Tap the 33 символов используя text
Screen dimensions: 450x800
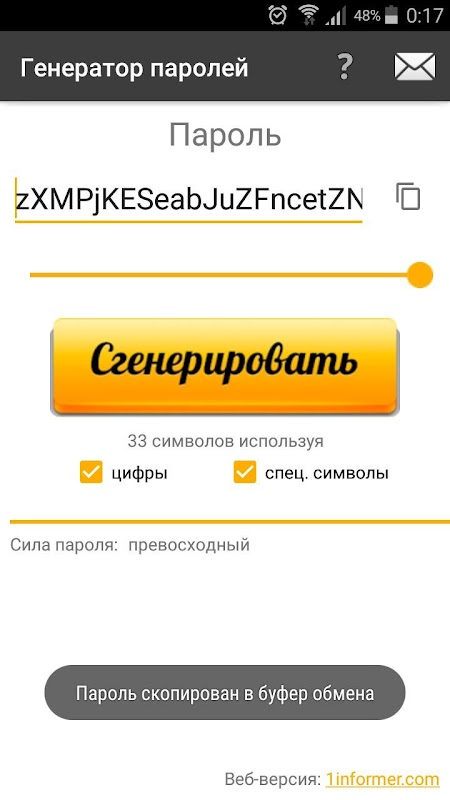(x=225, y=441)
